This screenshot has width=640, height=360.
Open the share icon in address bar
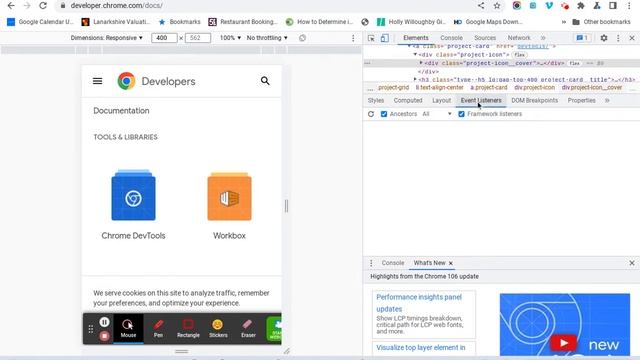[481, 6]
